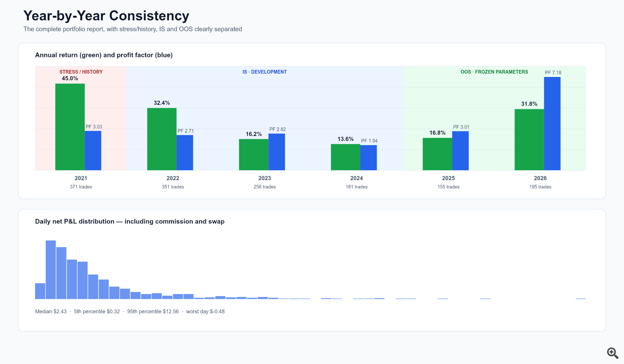Click the "Median $2.43" statistic
This screenshot has width=624, height=364.
51,312
